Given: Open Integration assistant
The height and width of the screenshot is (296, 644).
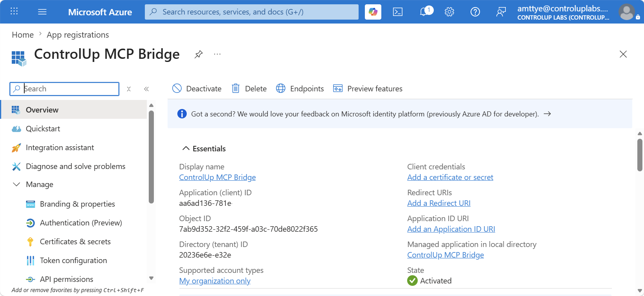Looking at the screenshot, I should tap(74, 147).
